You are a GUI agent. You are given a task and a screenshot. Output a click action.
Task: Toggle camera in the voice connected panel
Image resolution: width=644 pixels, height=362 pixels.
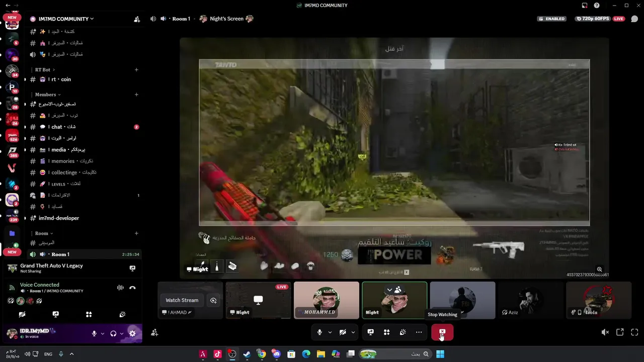[x=22, y=314]
